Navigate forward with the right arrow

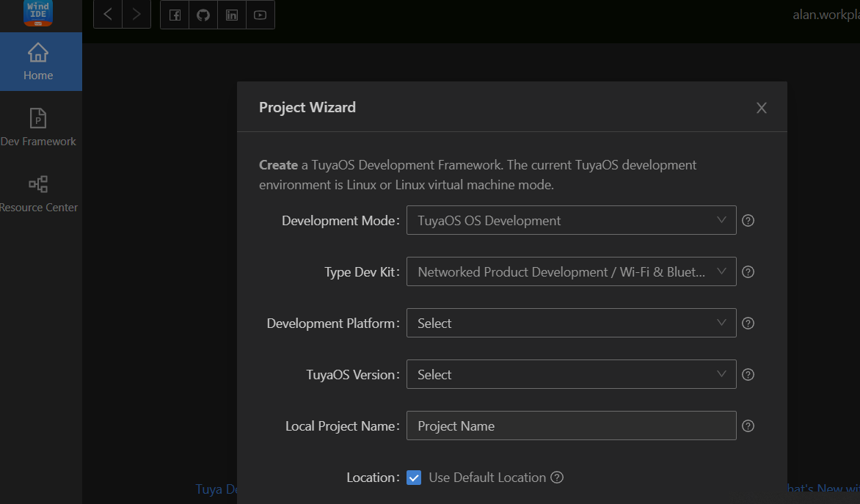pos(136,14)
